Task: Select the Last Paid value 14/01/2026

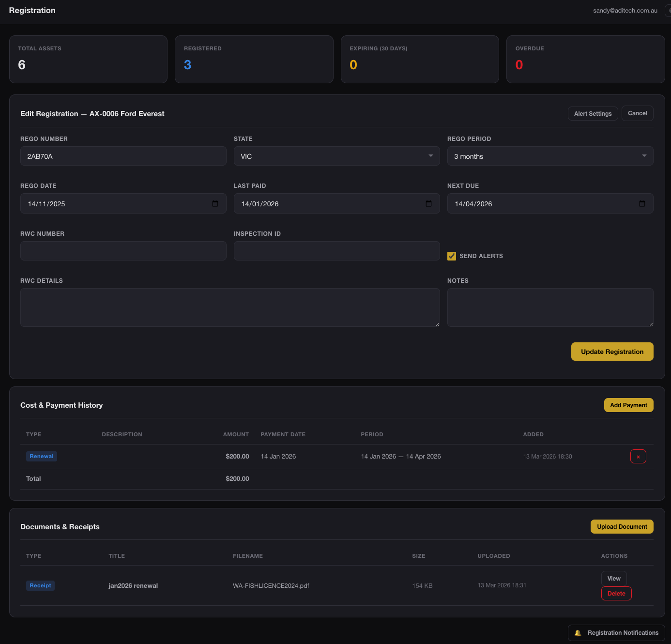Action: pos(260,204)
